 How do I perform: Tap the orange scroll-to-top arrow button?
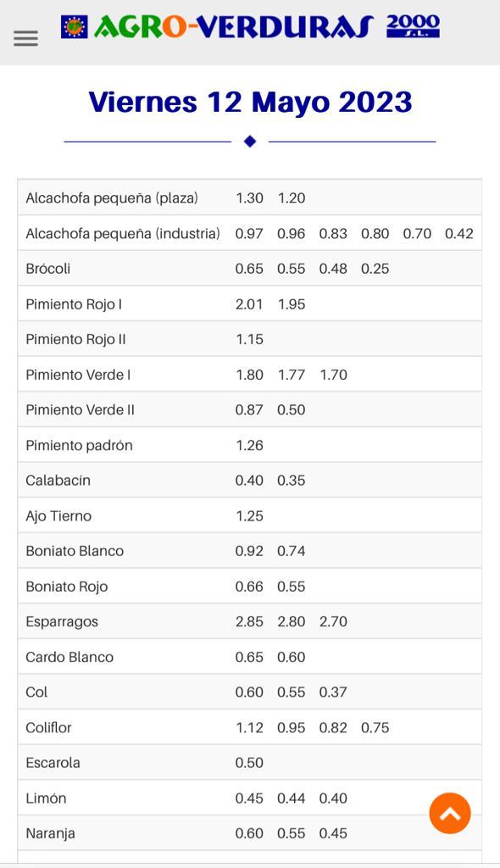pos(450,813)
